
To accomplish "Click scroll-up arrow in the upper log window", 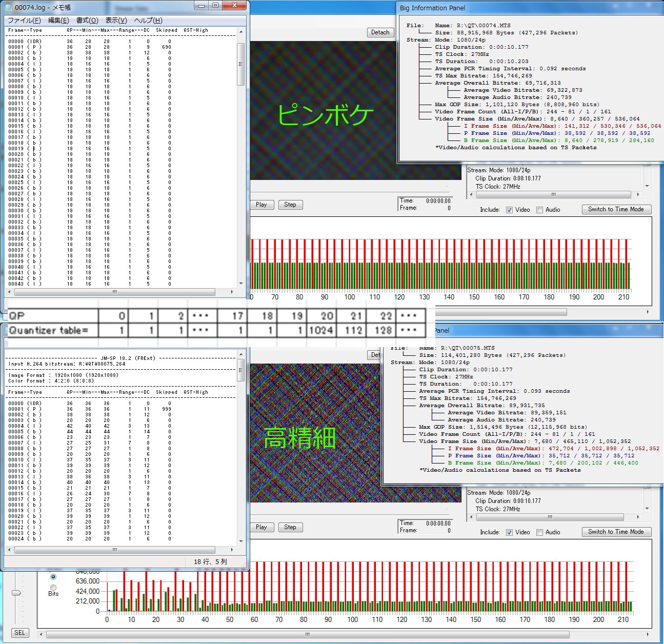I will (241, 32).
